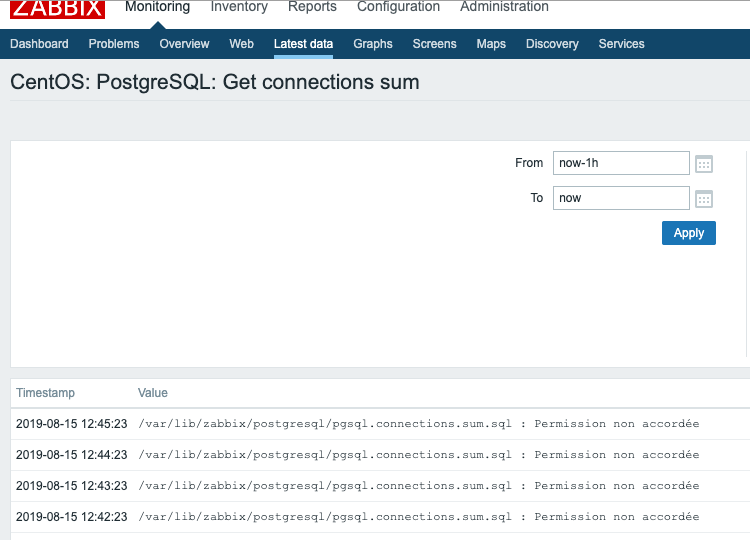Click the Timestamp column header
750x540 pixels.
[45, 393]
